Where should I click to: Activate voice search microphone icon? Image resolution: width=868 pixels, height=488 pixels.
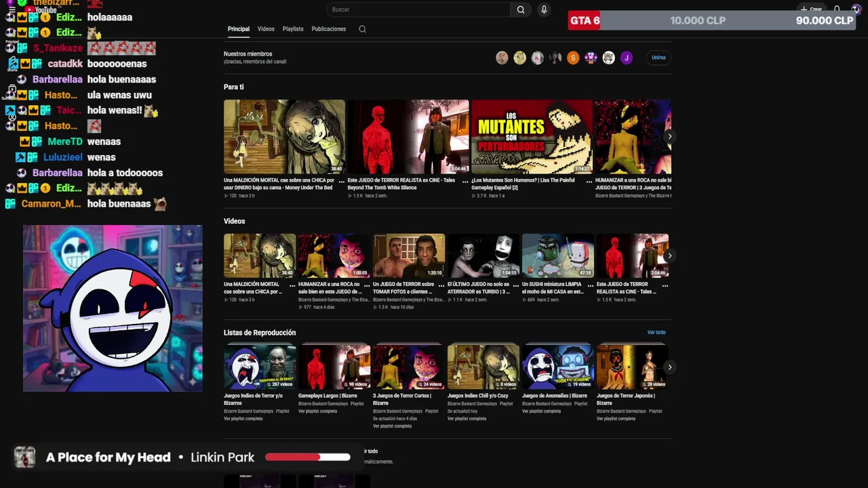tap(543, 9)
